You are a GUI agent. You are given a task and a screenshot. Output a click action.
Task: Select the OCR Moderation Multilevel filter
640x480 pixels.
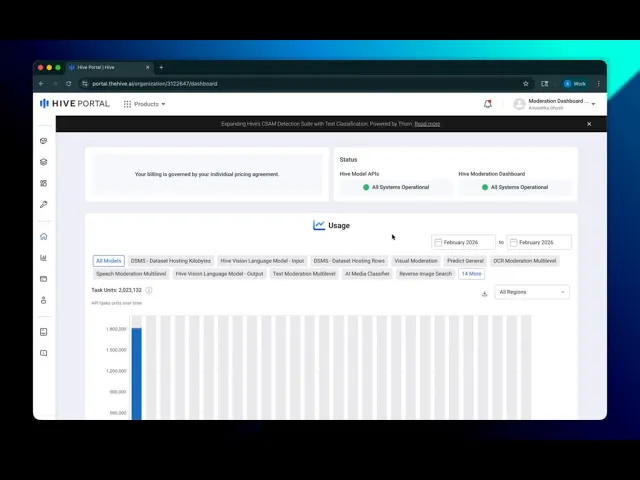tap(524, 261)
